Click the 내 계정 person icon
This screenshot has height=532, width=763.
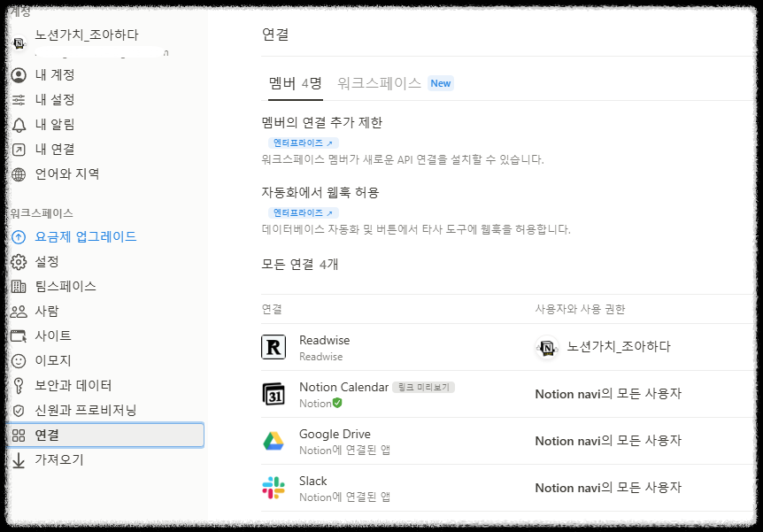19,74
